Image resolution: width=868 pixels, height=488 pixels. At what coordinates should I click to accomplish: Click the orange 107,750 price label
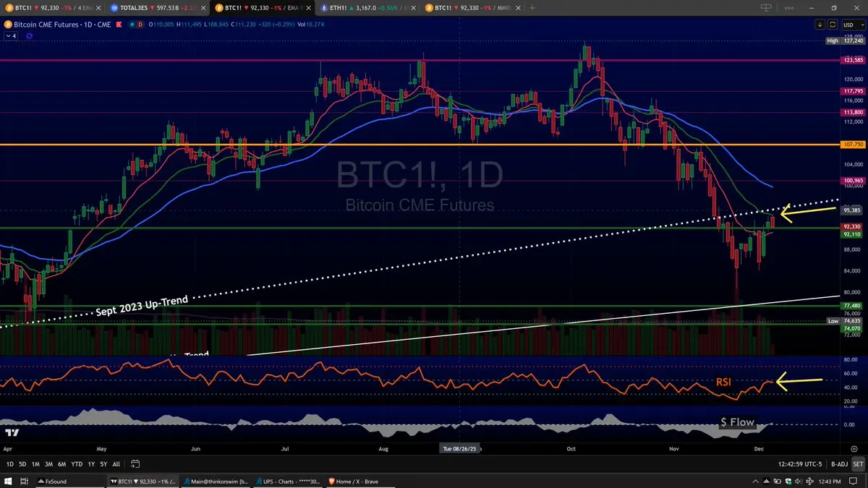(x=853, y=145)
